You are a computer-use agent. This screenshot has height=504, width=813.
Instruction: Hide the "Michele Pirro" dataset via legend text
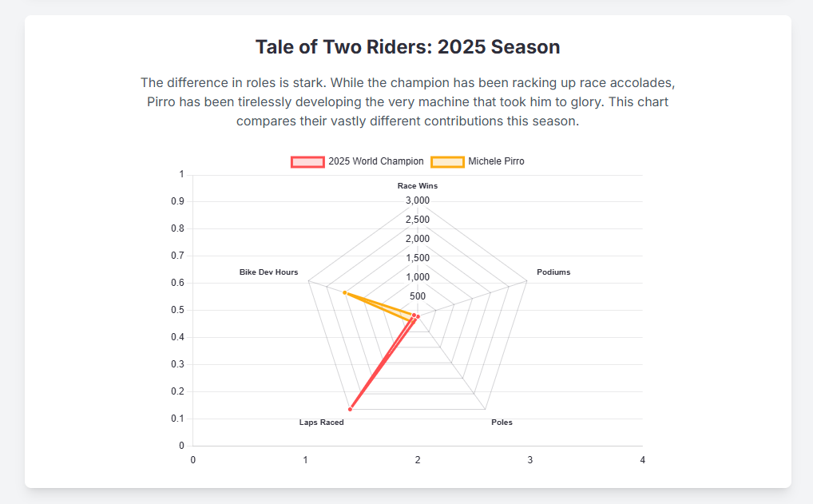coord(496,161)
